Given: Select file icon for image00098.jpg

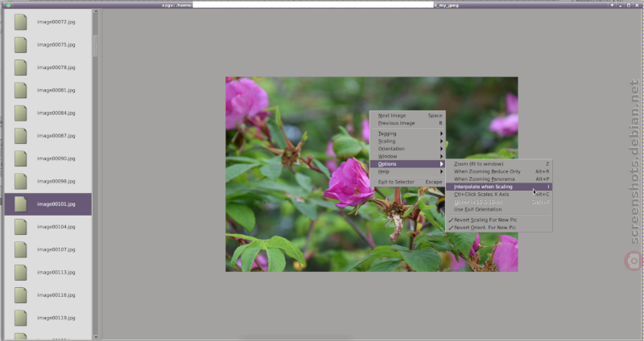Looking at the screenshot, I should pos(21,182).
